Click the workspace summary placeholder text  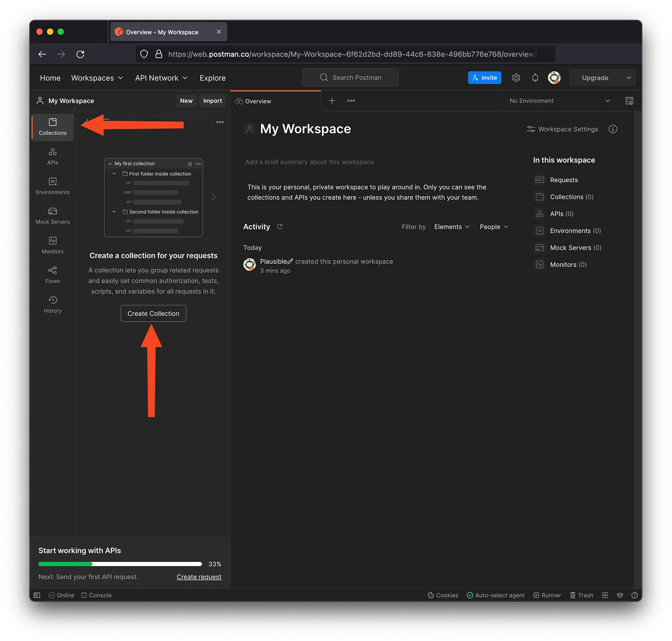[310, 162]
